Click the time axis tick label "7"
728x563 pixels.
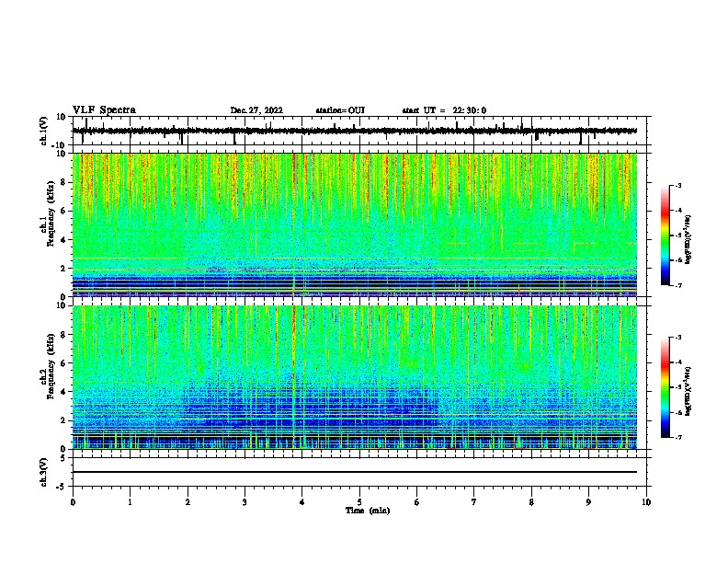(474, 502)
